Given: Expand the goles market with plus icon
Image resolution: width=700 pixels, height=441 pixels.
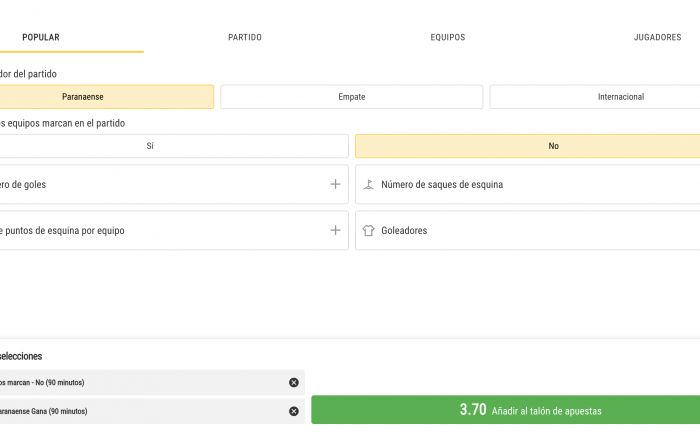Looking at the screenshot, I should pos(335,184).
